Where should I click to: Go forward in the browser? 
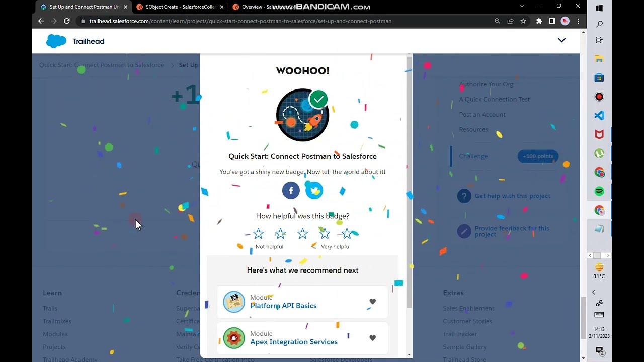point(54,21)
